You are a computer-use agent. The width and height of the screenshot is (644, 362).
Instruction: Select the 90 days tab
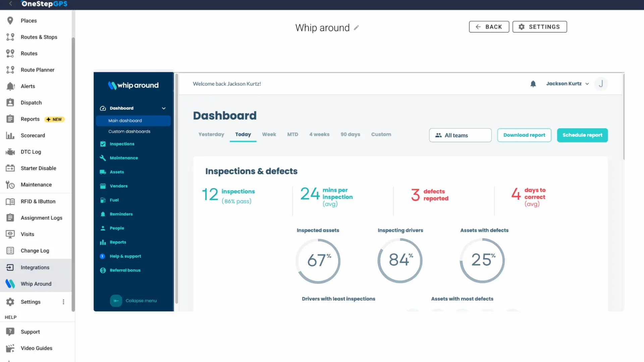[350, 134]
